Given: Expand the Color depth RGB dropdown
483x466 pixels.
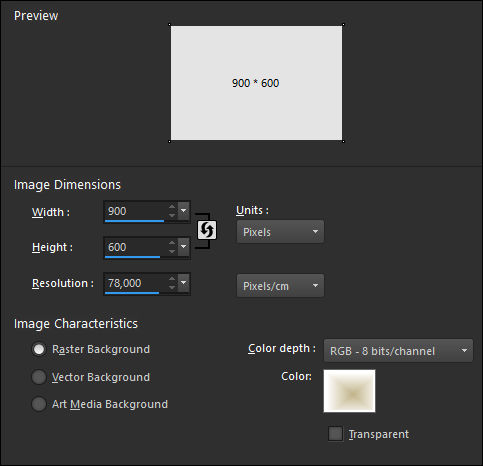Looking at the screenshot, I should (x=398, y=351).
